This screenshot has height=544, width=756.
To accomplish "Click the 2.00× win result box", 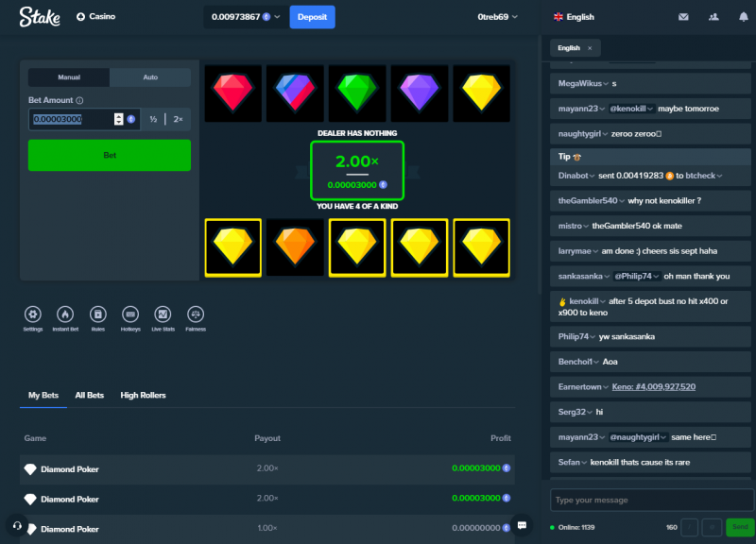I will tap(357, 171).
